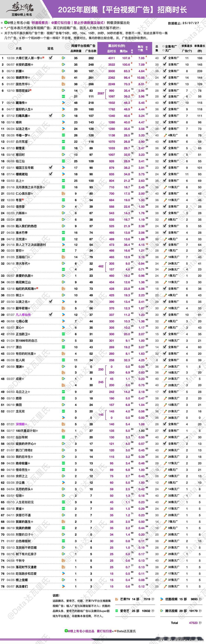Click the Mango TV icon for 锦绣芳华

pyautogui.click(x=63, y=78)
